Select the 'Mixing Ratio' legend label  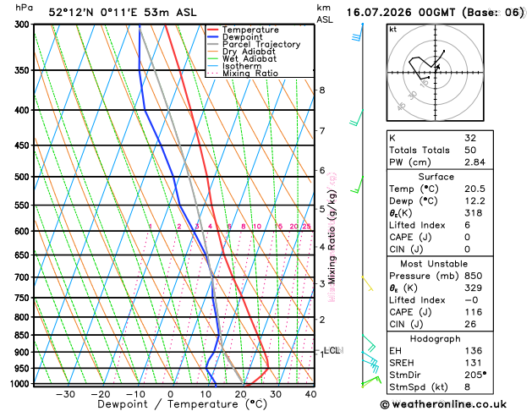coord(250,74)
